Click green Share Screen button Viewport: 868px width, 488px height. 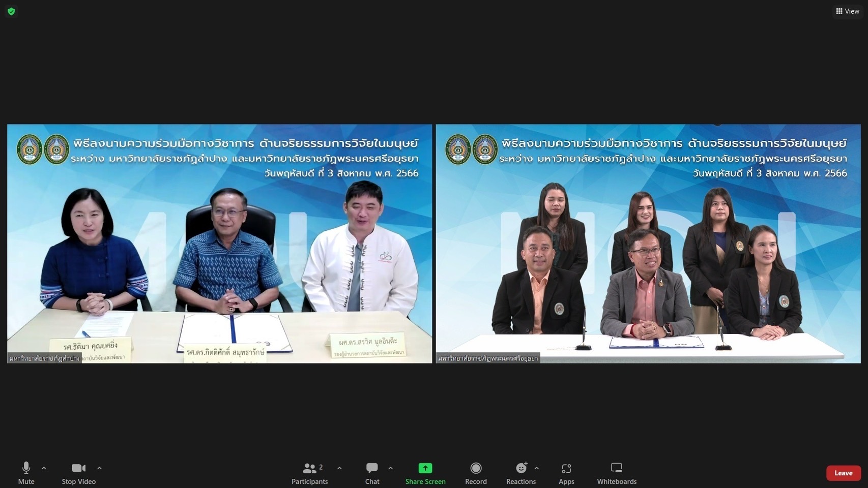[425, 473]
